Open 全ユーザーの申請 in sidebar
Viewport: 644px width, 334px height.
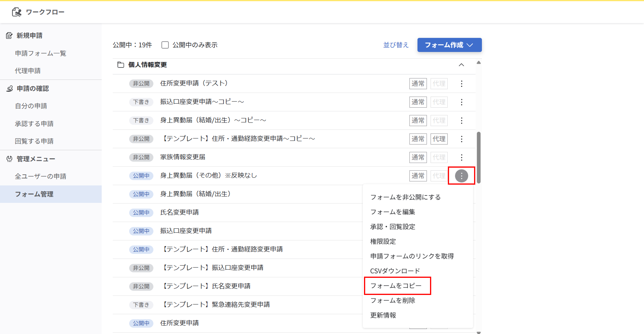point(41,176)
